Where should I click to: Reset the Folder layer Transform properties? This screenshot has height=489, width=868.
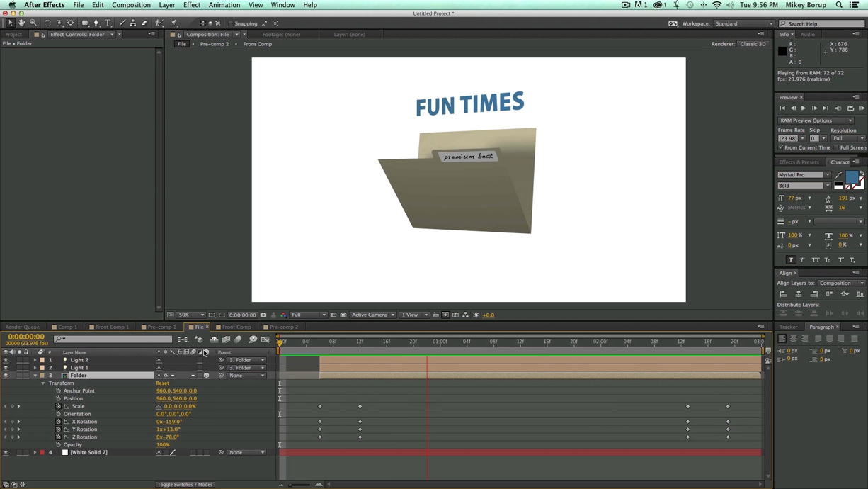tap(162, 383)
